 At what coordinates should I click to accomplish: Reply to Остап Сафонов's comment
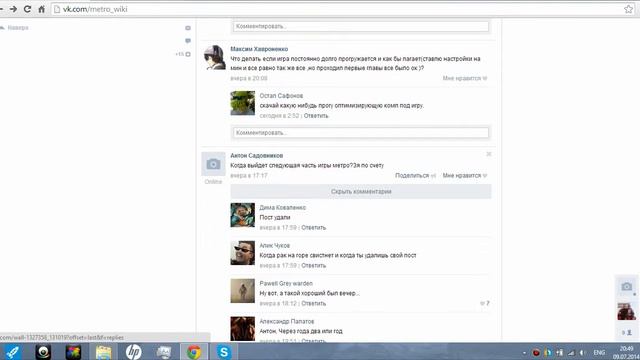pos(316,116)
